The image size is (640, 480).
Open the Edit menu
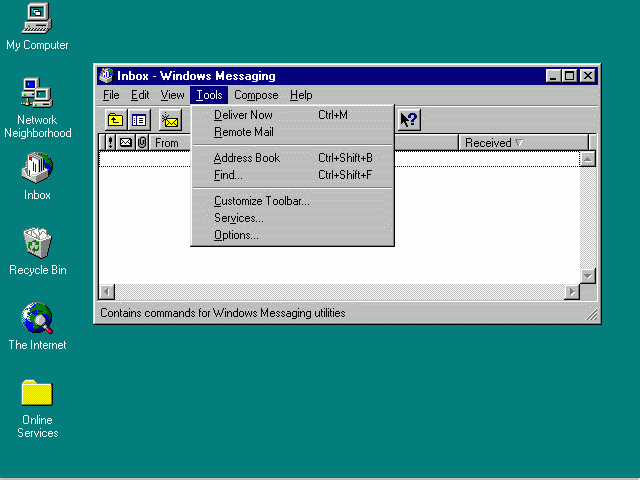pyautogui.click(x=140, y=95)
